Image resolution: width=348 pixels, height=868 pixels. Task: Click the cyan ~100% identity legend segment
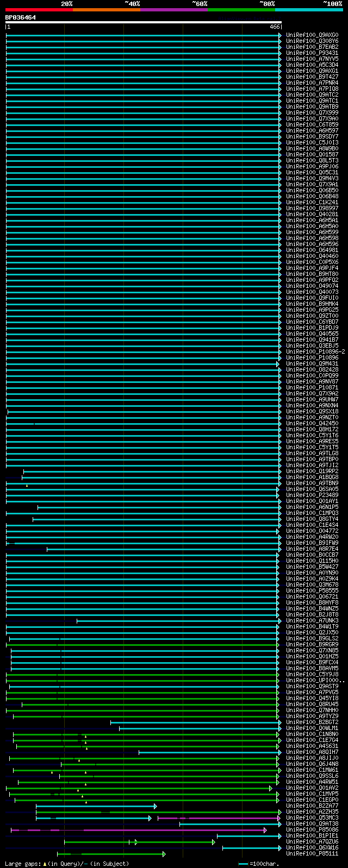pos(309,10)
